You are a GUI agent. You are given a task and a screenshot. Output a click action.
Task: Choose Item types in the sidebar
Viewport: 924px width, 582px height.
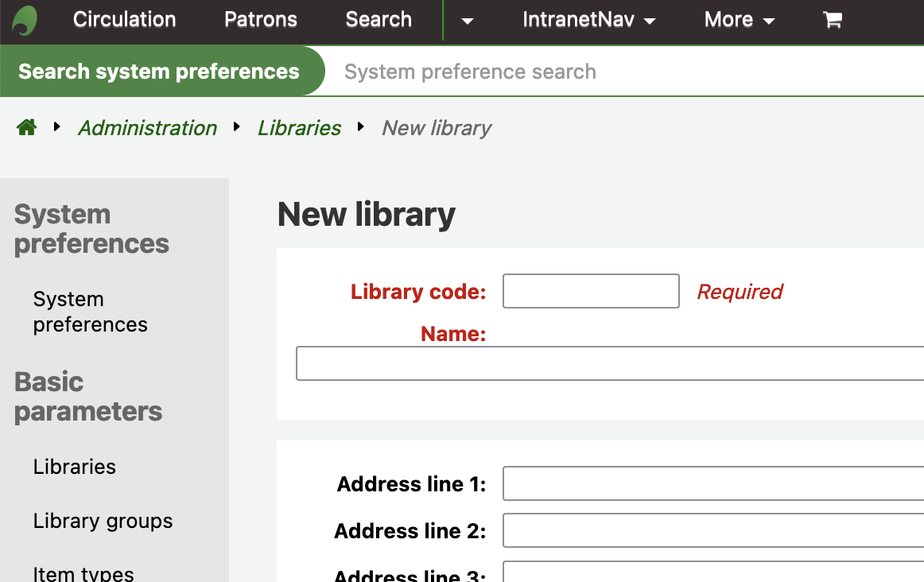(83, 572)
